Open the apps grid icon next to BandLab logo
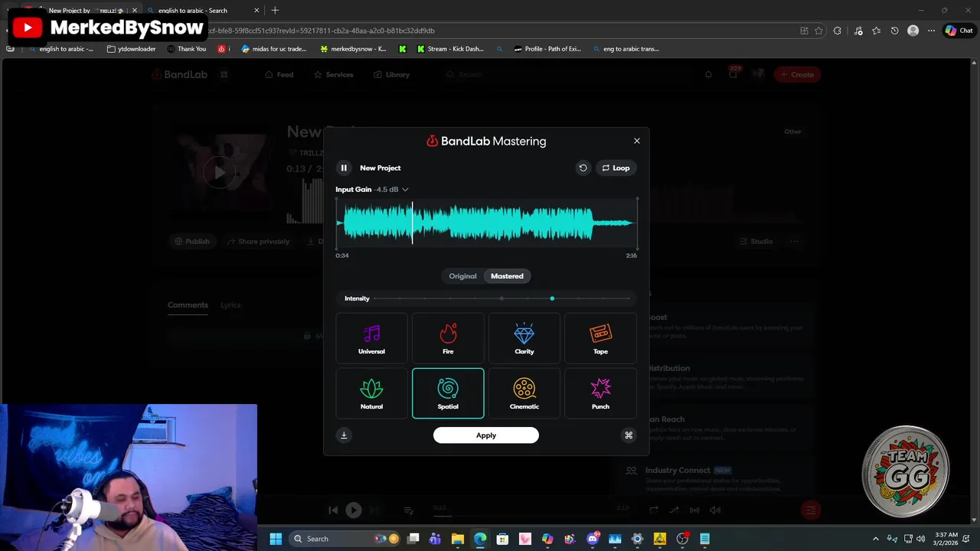Screen dimensions: 980x551 click(224, 74)
